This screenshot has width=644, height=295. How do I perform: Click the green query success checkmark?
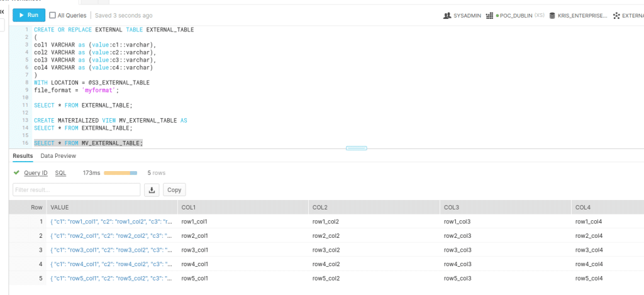(x=16, y=172)
